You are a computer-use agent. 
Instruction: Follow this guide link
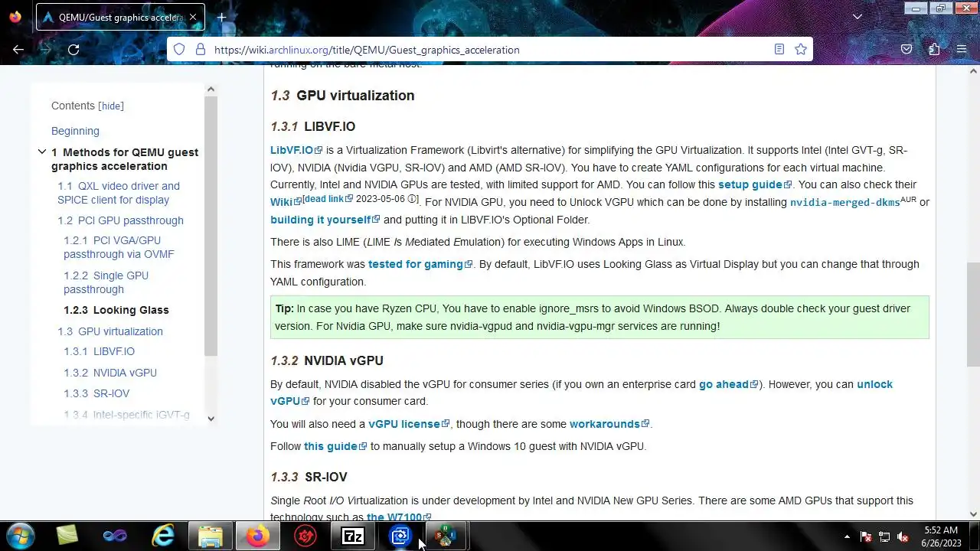tap(335, 446)
